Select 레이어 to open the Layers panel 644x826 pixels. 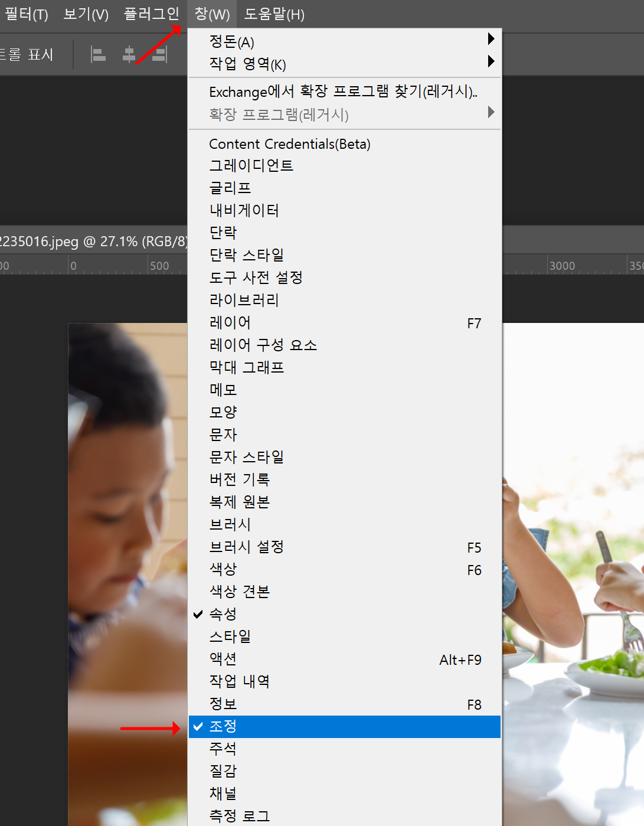(230, 323)
